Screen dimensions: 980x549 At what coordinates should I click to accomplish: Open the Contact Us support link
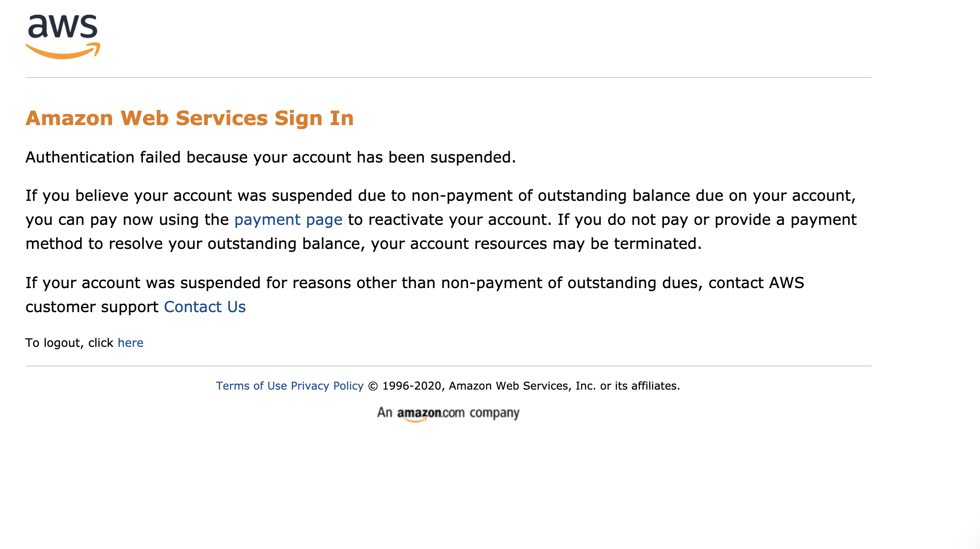[205, 307]
